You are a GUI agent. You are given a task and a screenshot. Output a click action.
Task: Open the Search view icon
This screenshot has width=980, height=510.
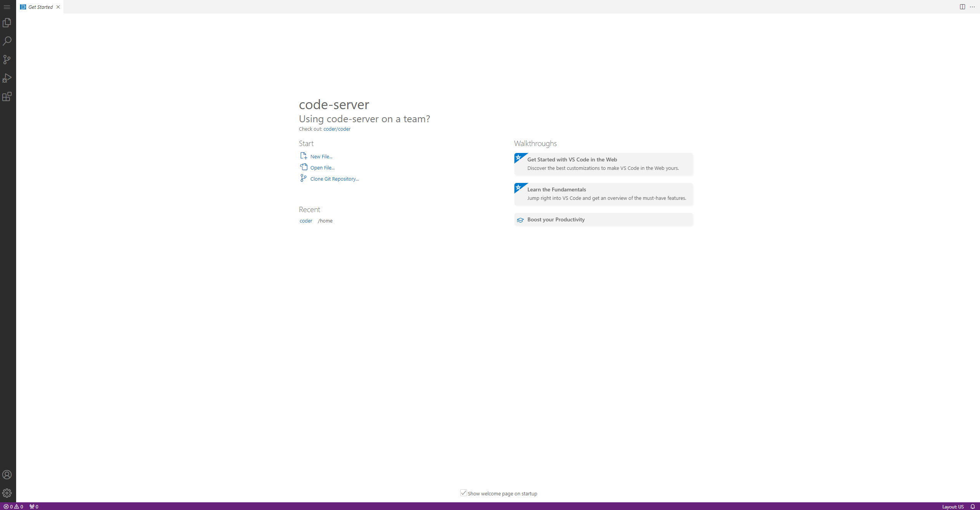(x=7, y=41)
